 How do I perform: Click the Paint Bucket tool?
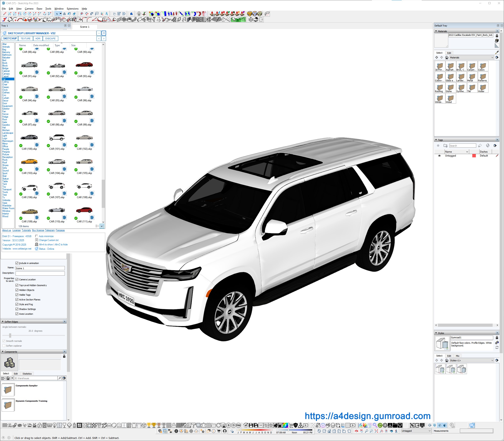[69, 14]
